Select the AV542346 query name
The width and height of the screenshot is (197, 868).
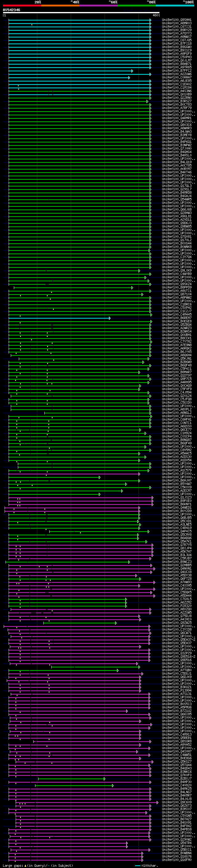point(11,10)
